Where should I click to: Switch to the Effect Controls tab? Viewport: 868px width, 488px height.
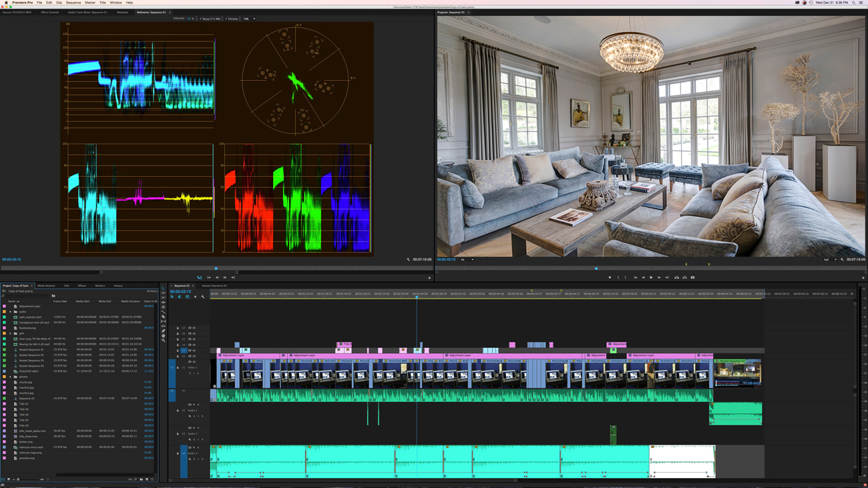[x=50, y=12]
